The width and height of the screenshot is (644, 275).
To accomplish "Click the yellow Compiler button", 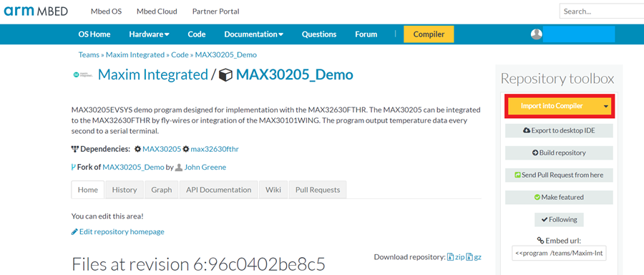I will click(429, 34).
